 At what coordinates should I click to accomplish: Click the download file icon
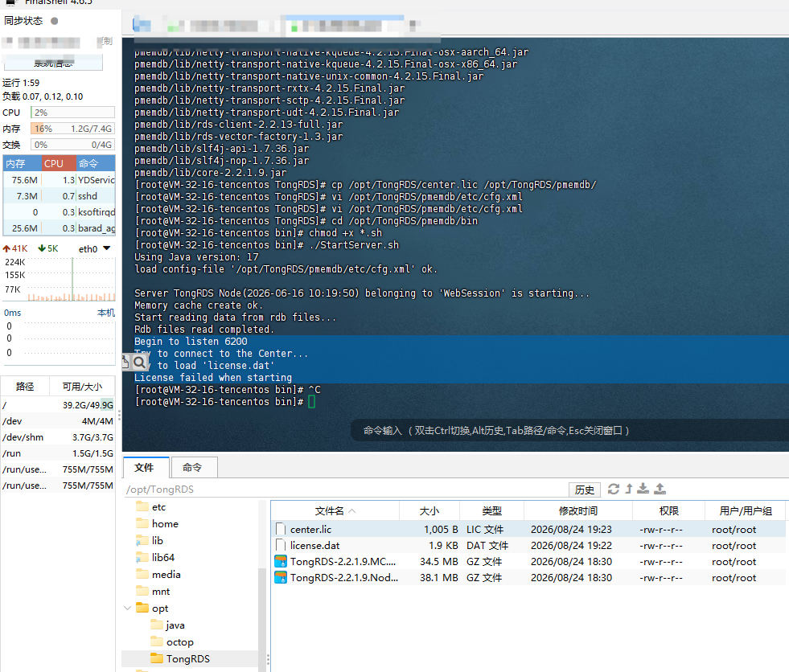643,489
